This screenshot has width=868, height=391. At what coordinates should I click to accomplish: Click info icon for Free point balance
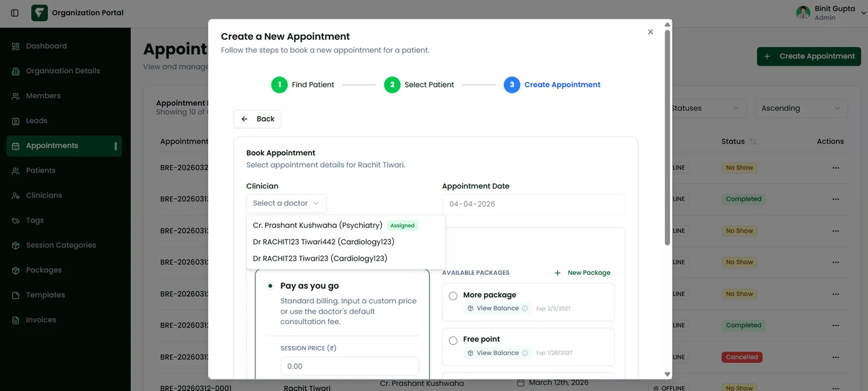point(525,353)
